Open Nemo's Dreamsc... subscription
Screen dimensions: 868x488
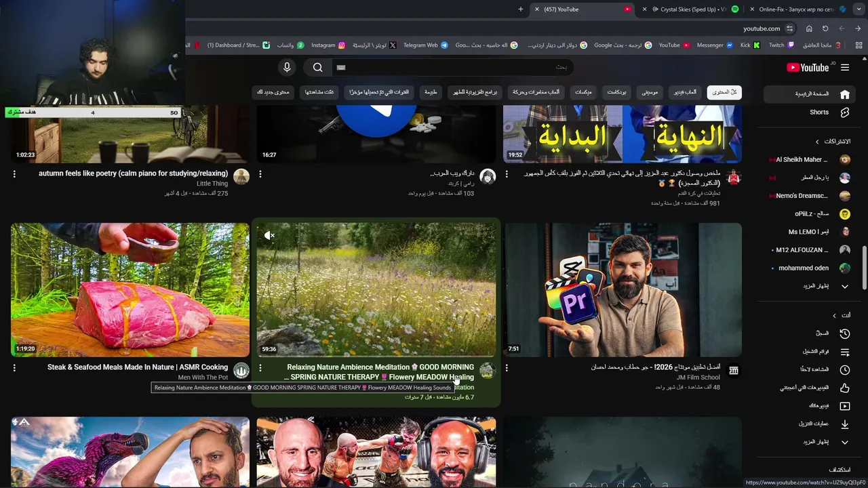click(x=810, y=196)
